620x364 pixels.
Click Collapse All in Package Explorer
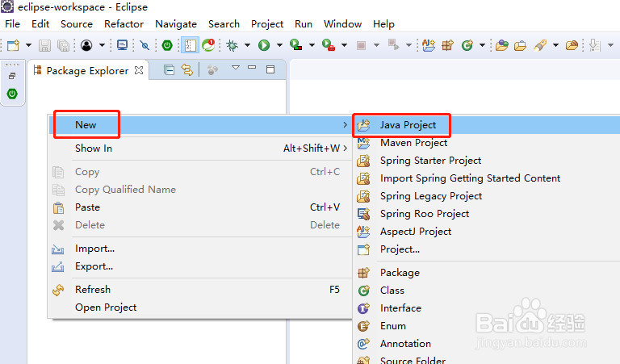(170, 70)
